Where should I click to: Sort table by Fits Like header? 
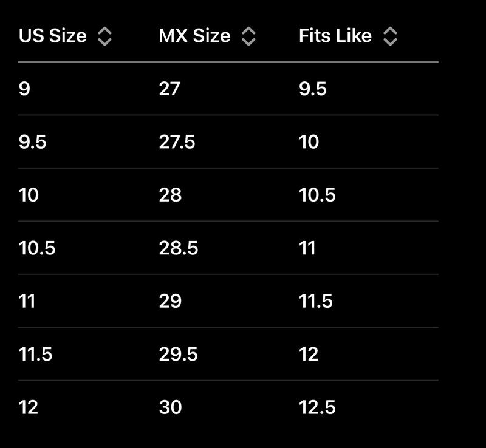pos(335,36)
